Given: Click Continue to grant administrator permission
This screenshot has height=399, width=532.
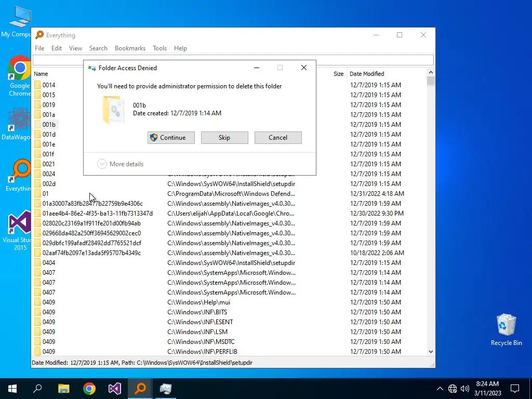Looking at the screenshot, I should pos(171,137).
